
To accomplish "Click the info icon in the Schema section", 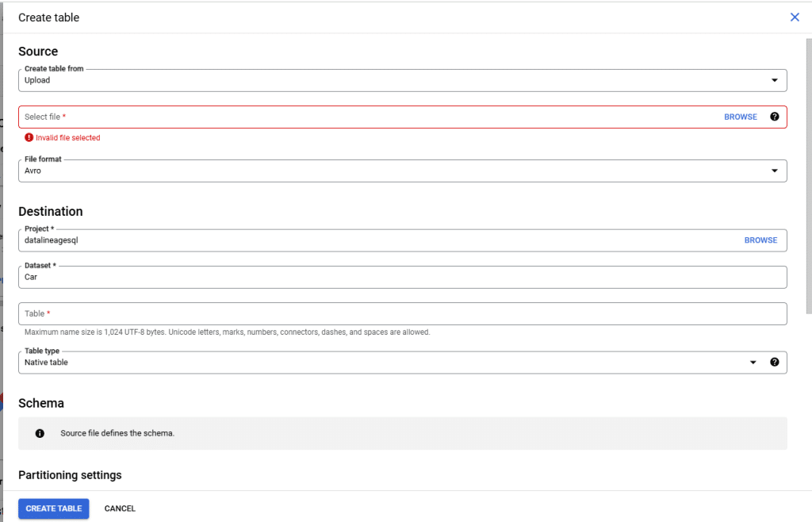I will pyautogui.click(x=40, y=433).
